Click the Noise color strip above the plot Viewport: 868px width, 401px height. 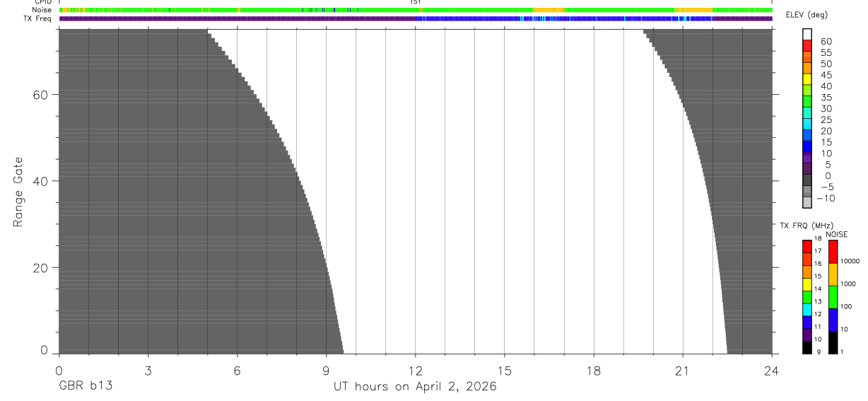point(416,10)
